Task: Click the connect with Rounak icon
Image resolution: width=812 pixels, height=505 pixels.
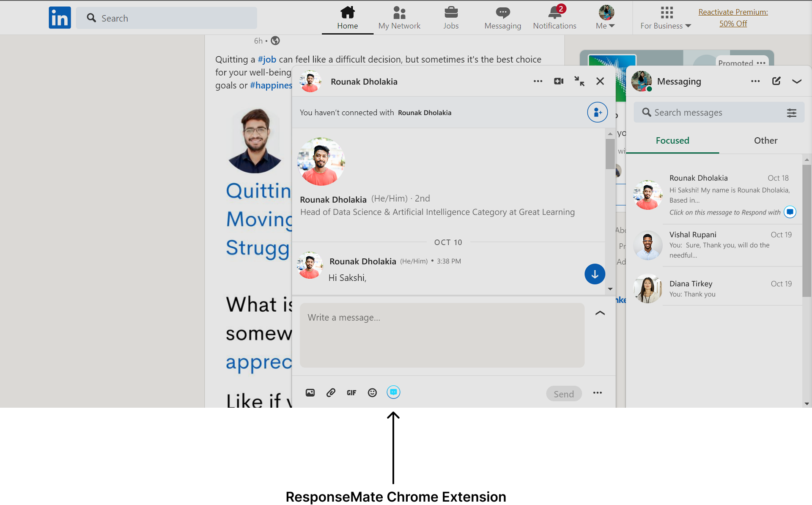Action: pyautogui.click(x=597, y=113)
